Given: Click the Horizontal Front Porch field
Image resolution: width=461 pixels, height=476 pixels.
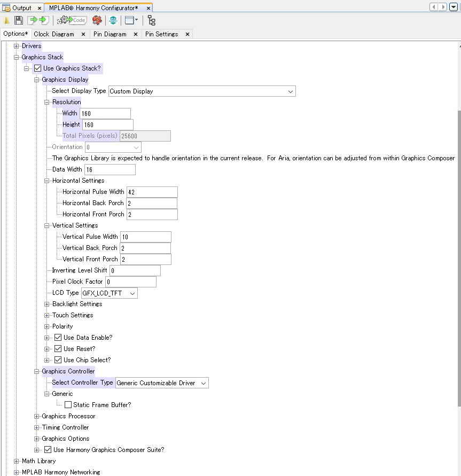Looking at the screenshot, I should click(152, 215).
